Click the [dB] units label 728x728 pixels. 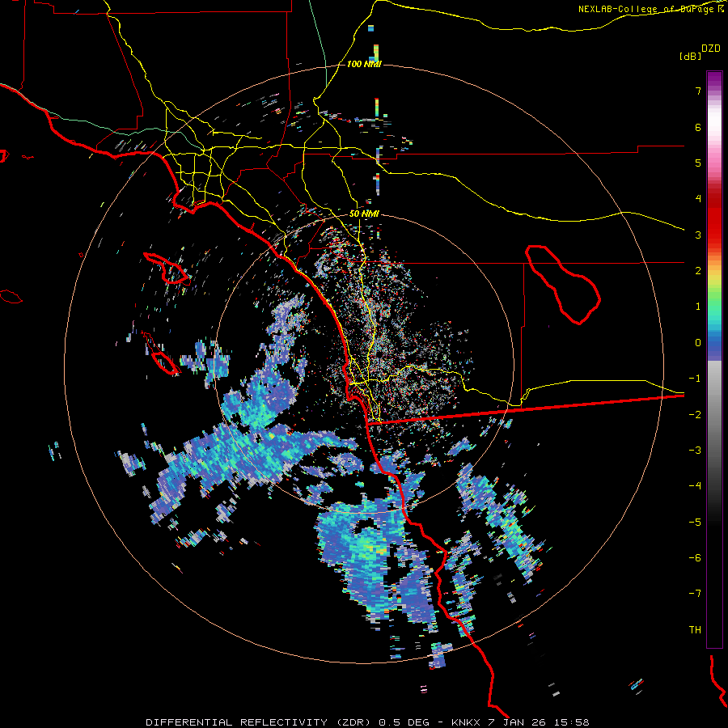[x=690, y=56]
